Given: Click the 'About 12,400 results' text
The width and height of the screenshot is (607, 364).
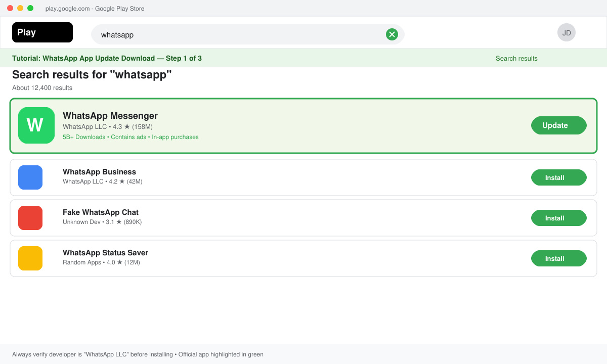Looking at the screenshot, I should [x=42, y=88].
